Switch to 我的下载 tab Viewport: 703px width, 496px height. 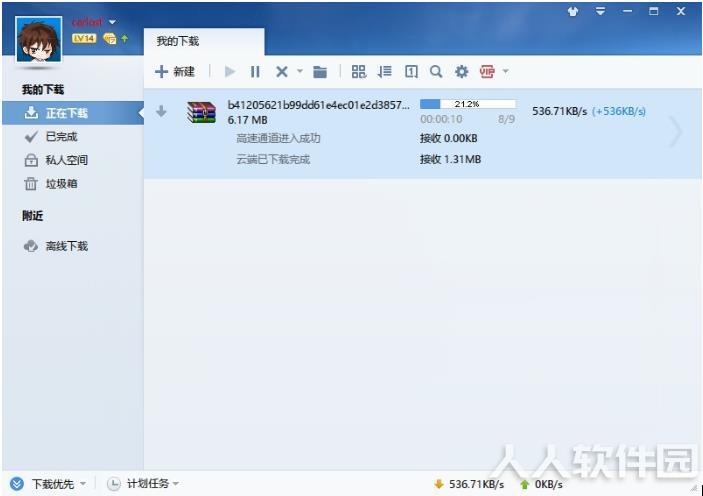coord(204,42)
